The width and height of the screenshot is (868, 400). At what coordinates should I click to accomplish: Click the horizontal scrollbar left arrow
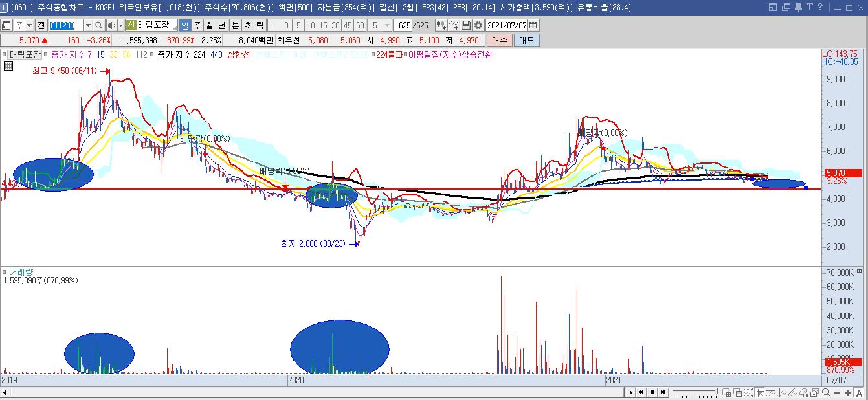coord(5,393)
